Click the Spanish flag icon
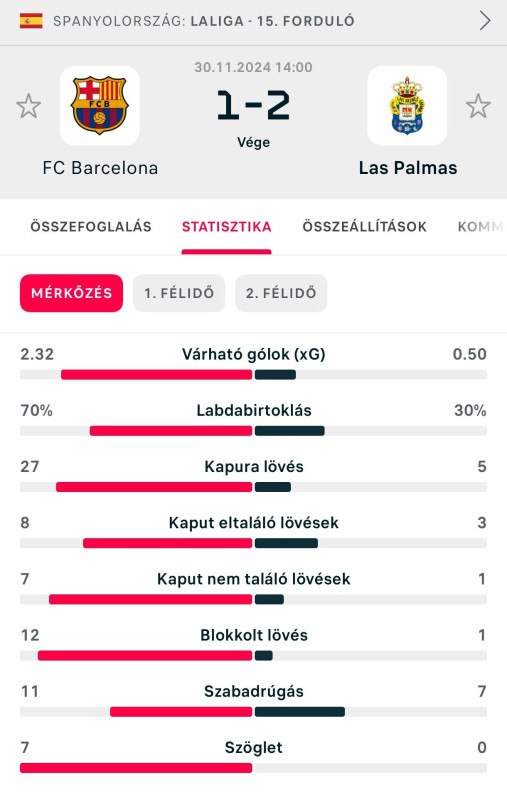Viewport: 507px width, 800px height. pyautogui.click(x=31, y=21)
